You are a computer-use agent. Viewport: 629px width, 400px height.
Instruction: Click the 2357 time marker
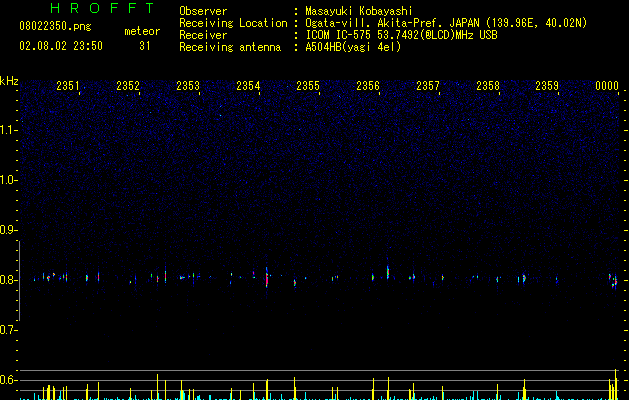(x=428, y=85)
